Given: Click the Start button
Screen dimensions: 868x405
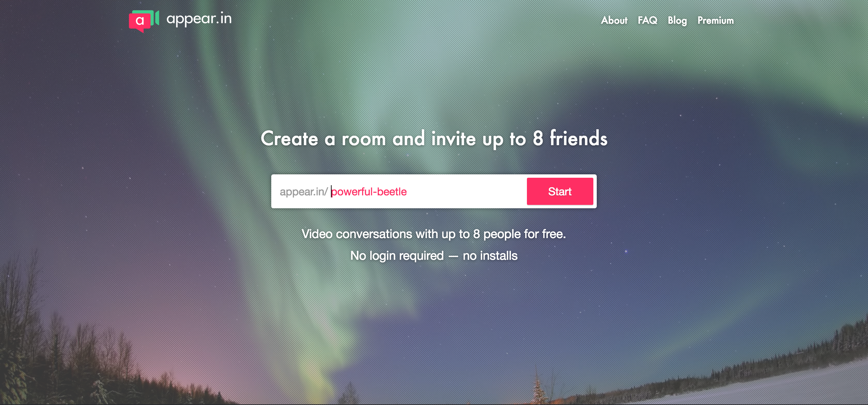Looking at the screenshot, I should (560, 191).
